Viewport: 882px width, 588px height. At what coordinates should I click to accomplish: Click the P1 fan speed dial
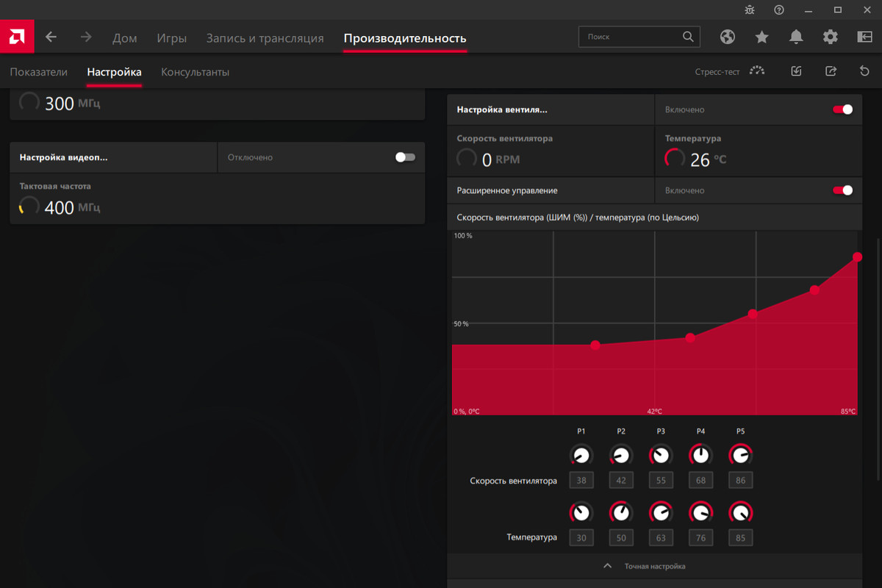581,456
